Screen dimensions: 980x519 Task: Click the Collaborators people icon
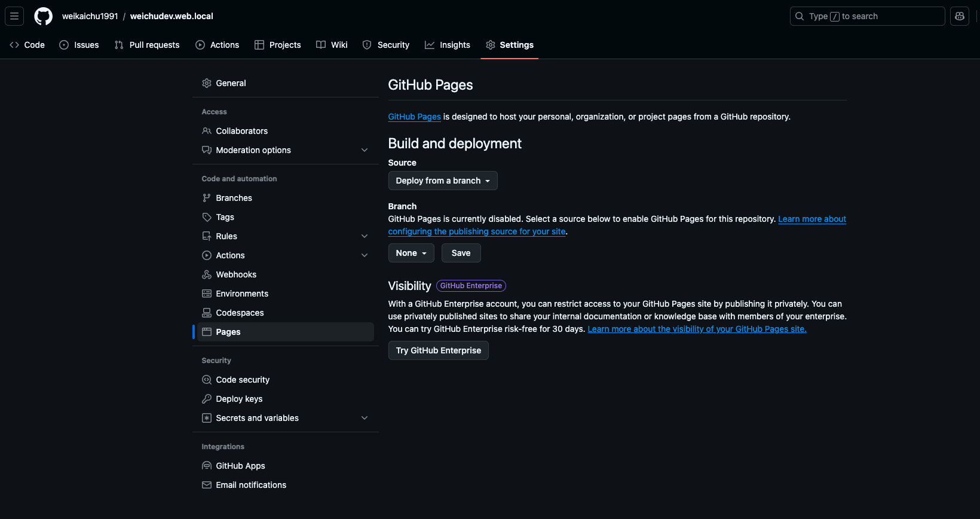207,131
